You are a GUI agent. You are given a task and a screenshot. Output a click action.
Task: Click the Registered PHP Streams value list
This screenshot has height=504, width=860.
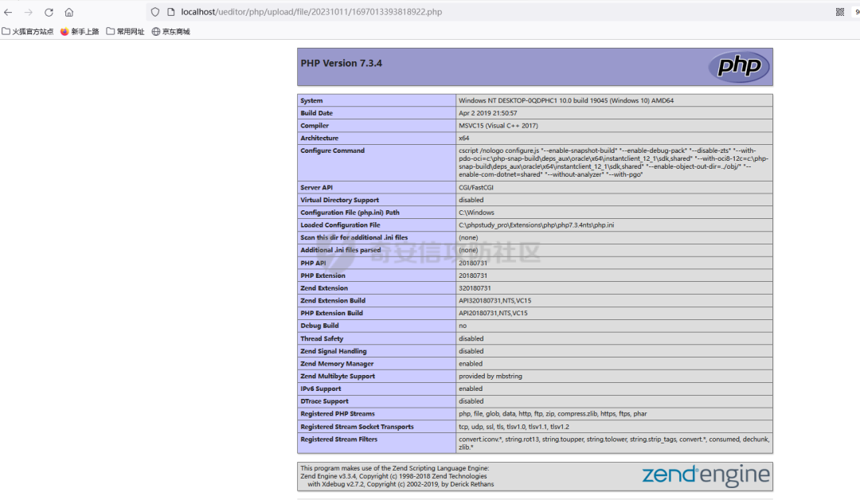553,414
